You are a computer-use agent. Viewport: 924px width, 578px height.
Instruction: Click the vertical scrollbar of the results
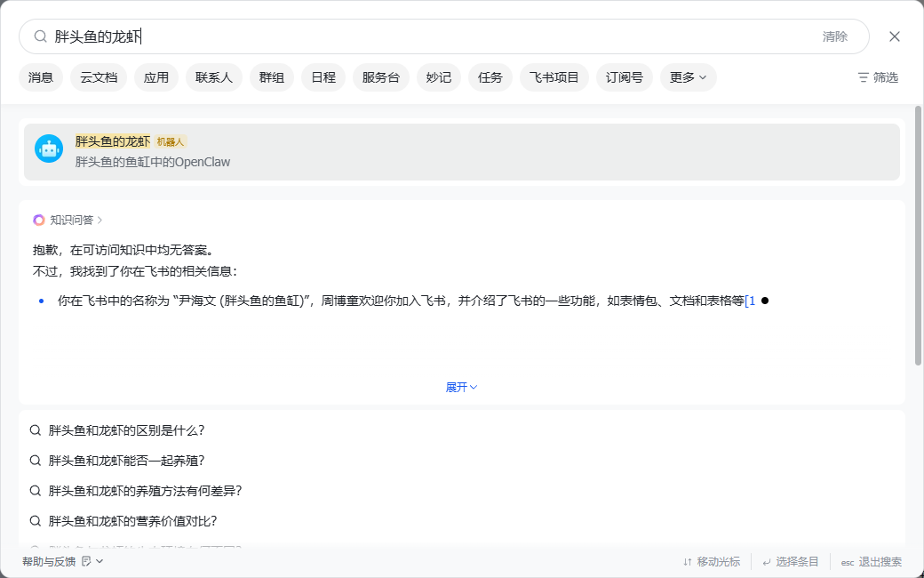click(918, 236)
